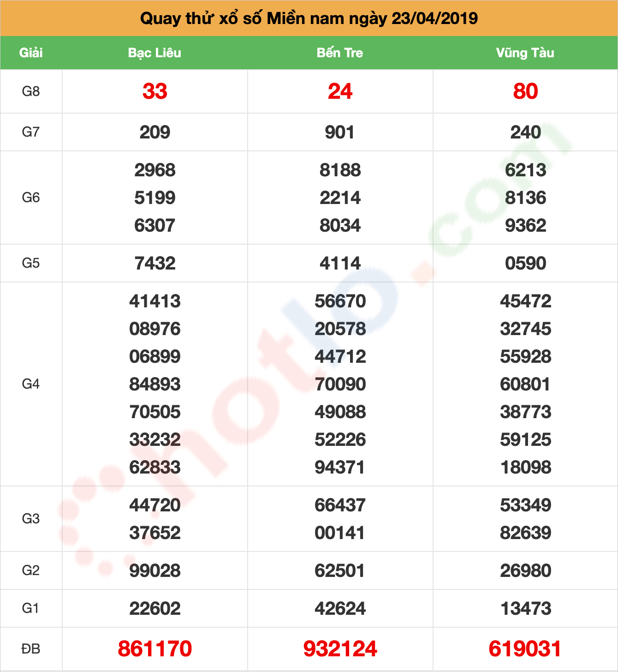This screenshot has width=618, height=672.
Task: Select G1 number 13473
Action: click(x=525, y=609)
